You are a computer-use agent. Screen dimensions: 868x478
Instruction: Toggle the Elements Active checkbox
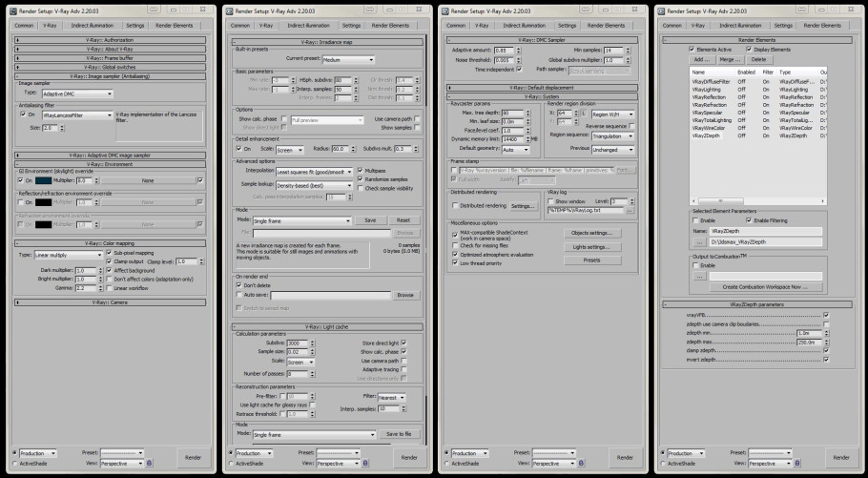click(692, 50)
